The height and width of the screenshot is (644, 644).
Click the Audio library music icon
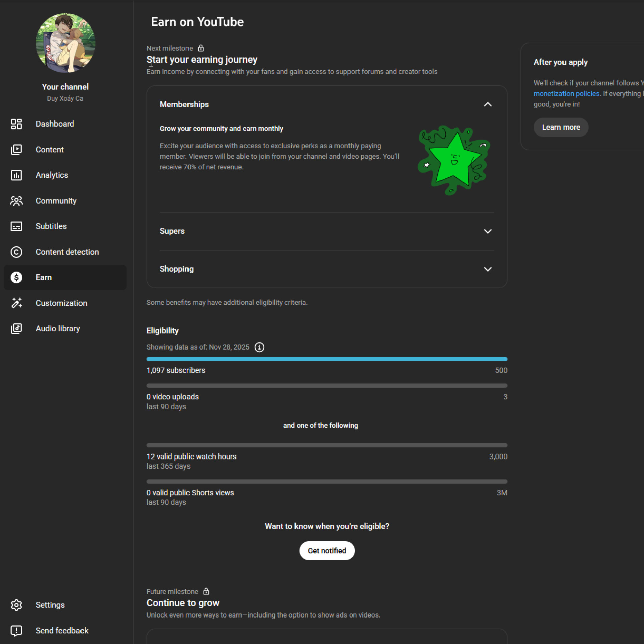[16, 329]
